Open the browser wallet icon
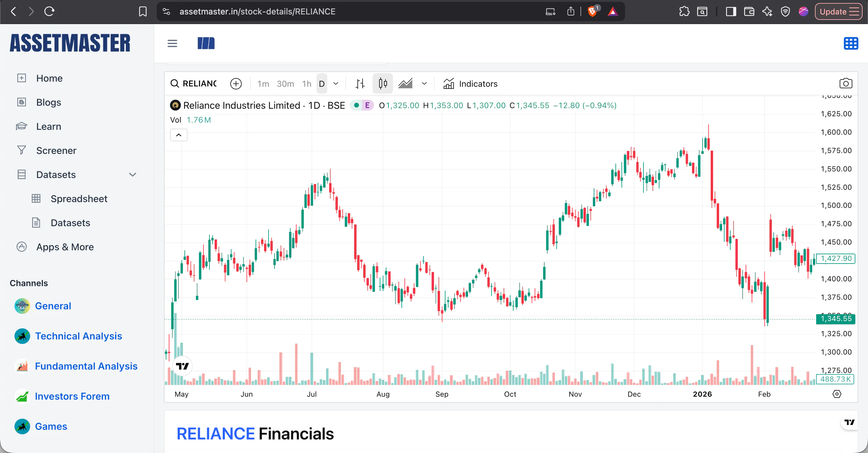This screenshot has width=868, height=453. pos(749,12)
